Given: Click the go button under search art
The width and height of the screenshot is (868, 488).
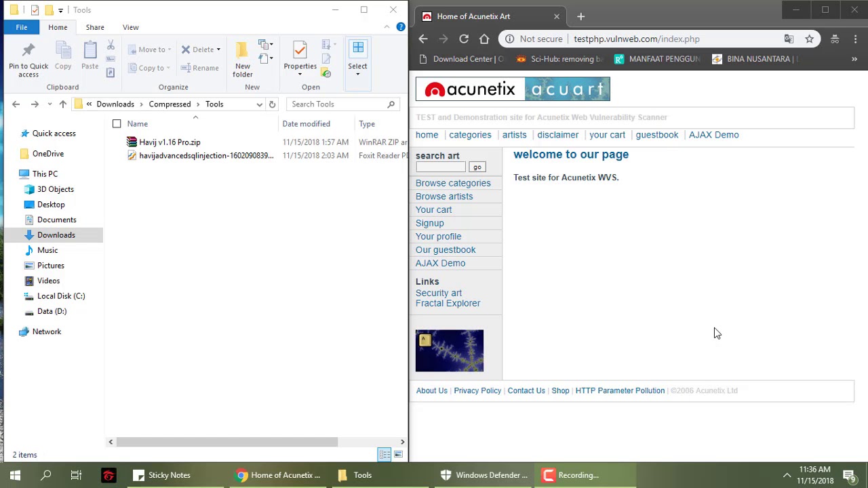Looking at the screenshot, I should [477, 167].
